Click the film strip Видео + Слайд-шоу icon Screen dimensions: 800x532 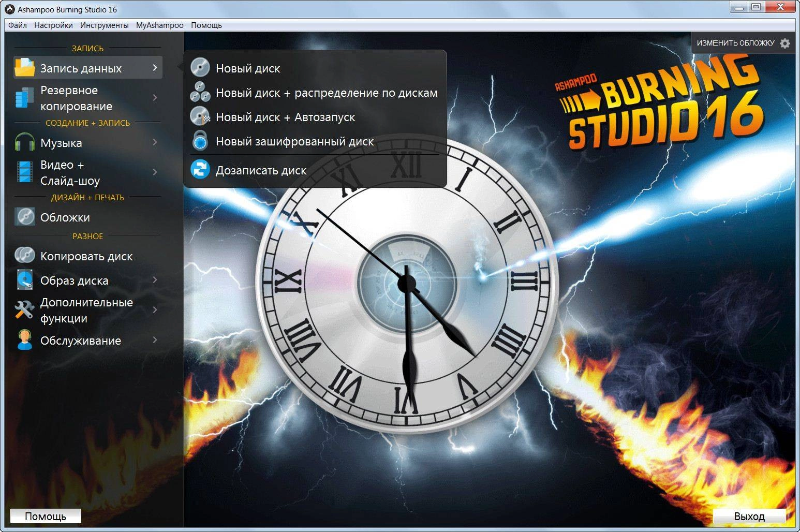24,172
